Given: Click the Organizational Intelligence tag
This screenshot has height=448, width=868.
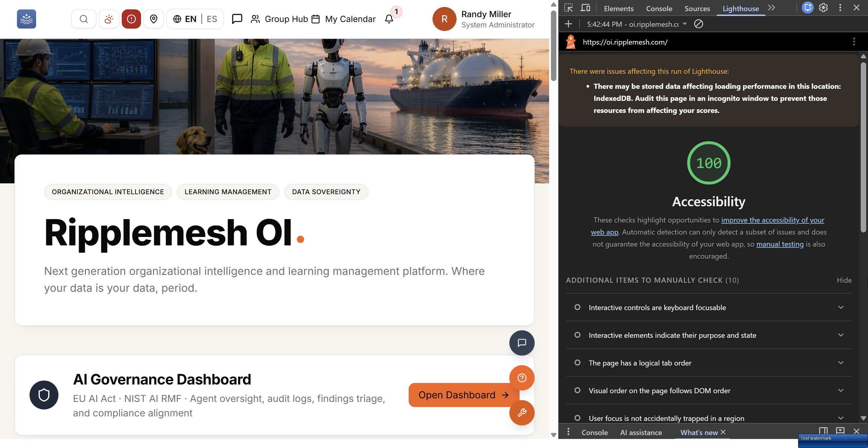Looking at the screenshot, I should point(108,191).
